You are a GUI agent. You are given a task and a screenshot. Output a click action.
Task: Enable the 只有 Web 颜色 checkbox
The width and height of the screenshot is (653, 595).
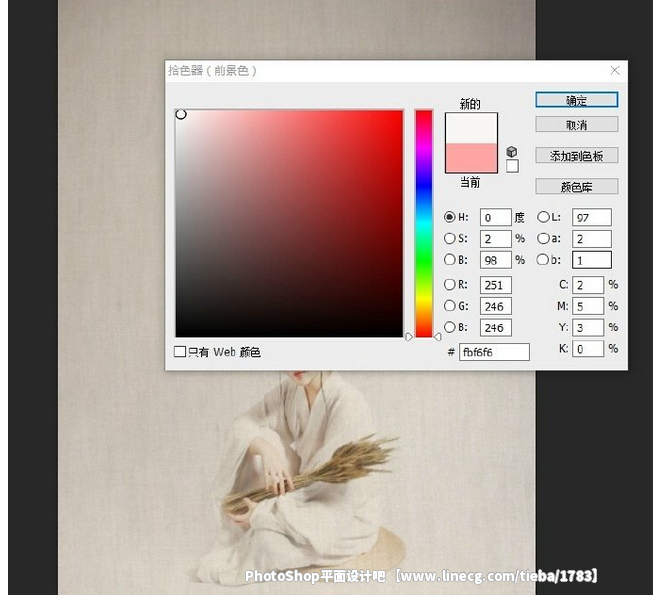(180, 352)
